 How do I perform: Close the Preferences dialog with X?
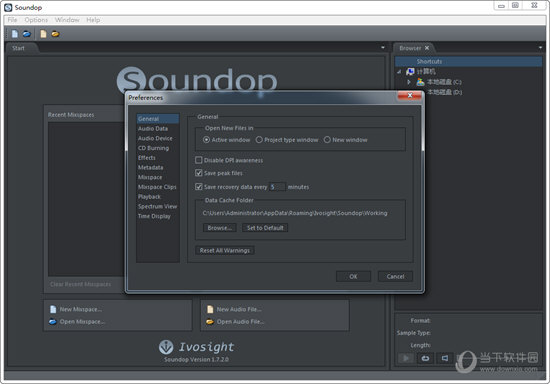pyautogui.click(x=409, y=95)
